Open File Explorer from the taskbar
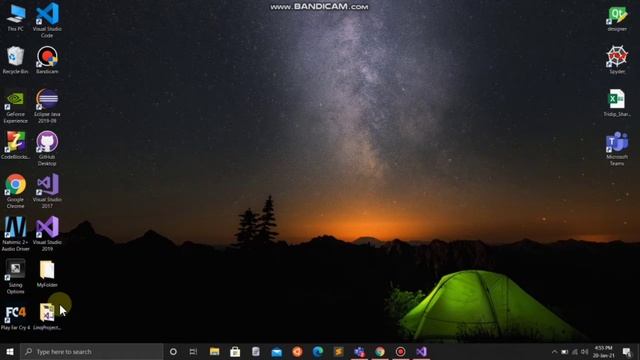Screen dimensions: 640x360 [215, 351]
